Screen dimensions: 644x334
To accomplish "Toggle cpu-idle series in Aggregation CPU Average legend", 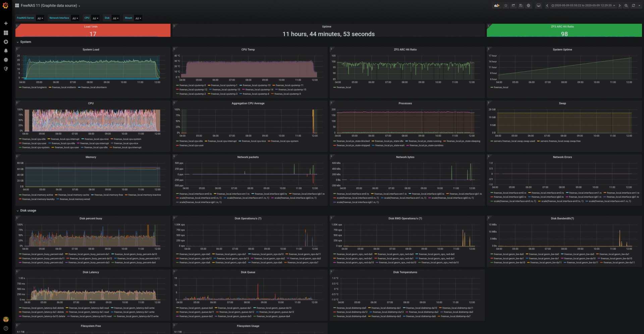I will click(x=191, y=141).
